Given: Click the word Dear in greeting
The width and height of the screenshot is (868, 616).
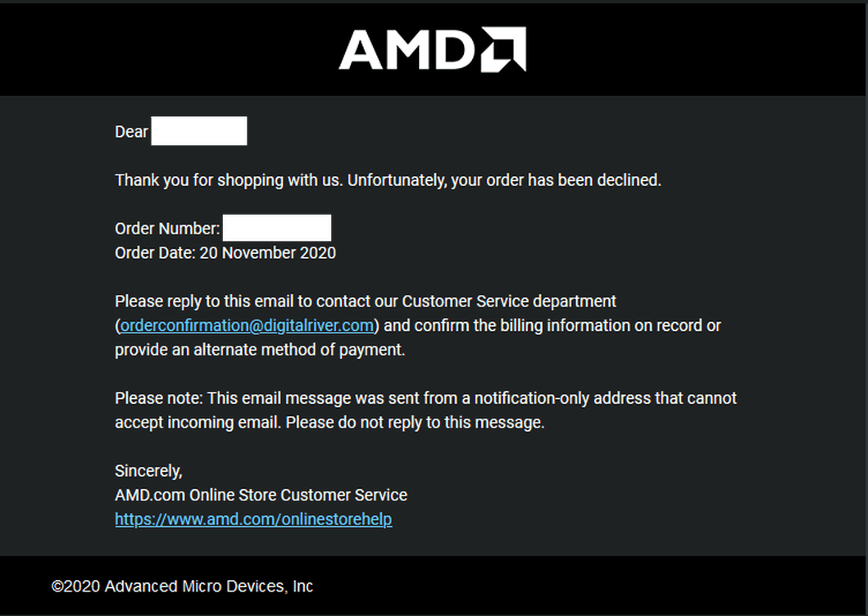Looking at the screenshot, I should click(131, 132).
